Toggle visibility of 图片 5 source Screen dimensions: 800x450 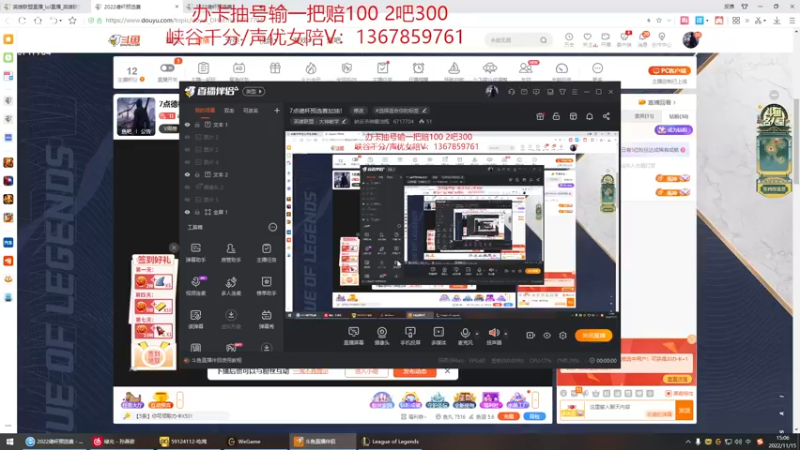point(187,199)
